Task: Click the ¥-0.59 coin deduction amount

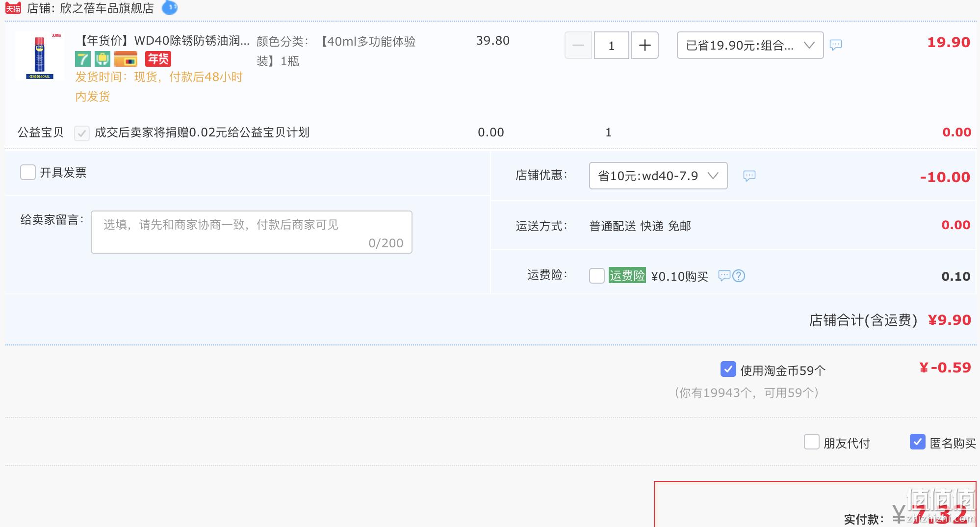Action: [x=945, y=368]
